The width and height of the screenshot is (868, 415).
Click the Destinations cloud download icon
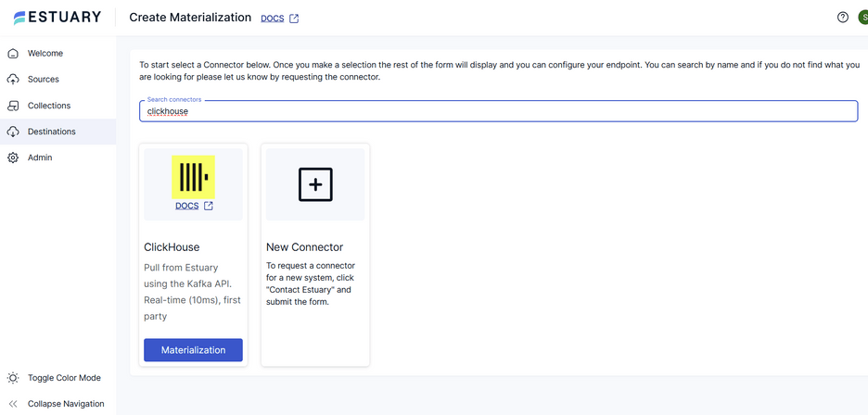click(x=13, y=132)
